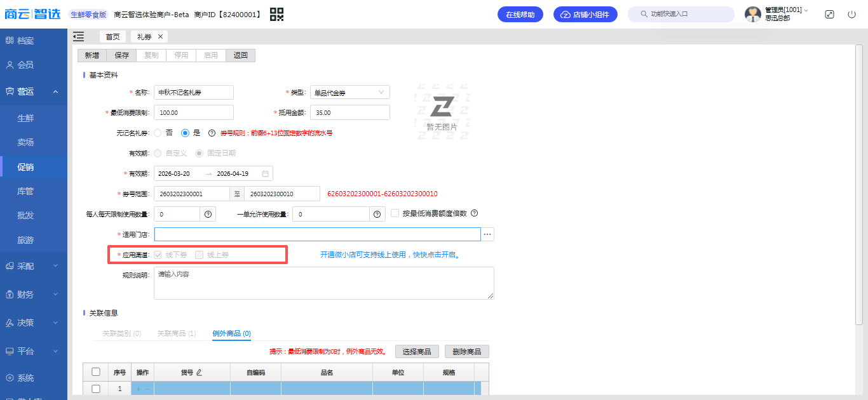
Task: Open 促销 in the sidebar
Action: [x=26, y=167]
